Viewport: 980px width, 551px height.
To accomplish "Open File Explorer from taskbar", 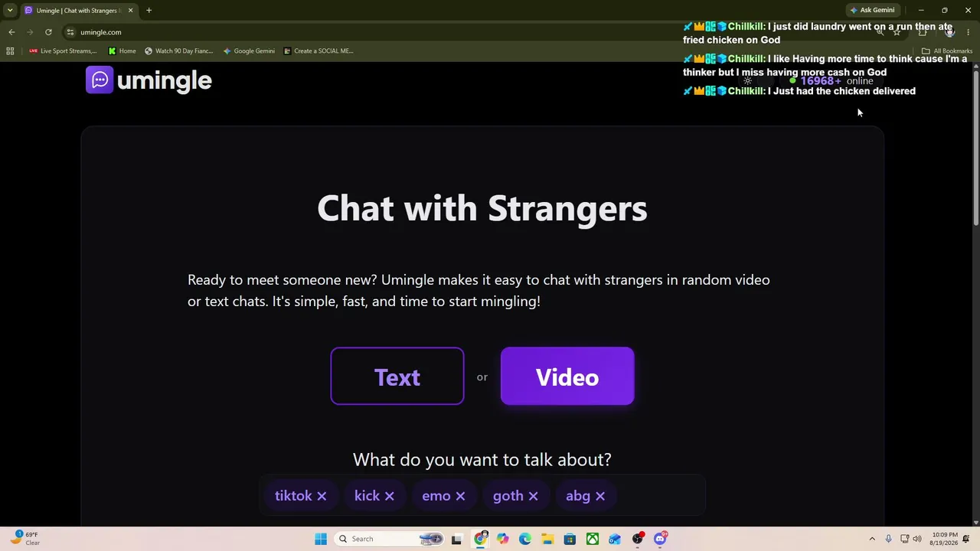I will pos(547,539).
